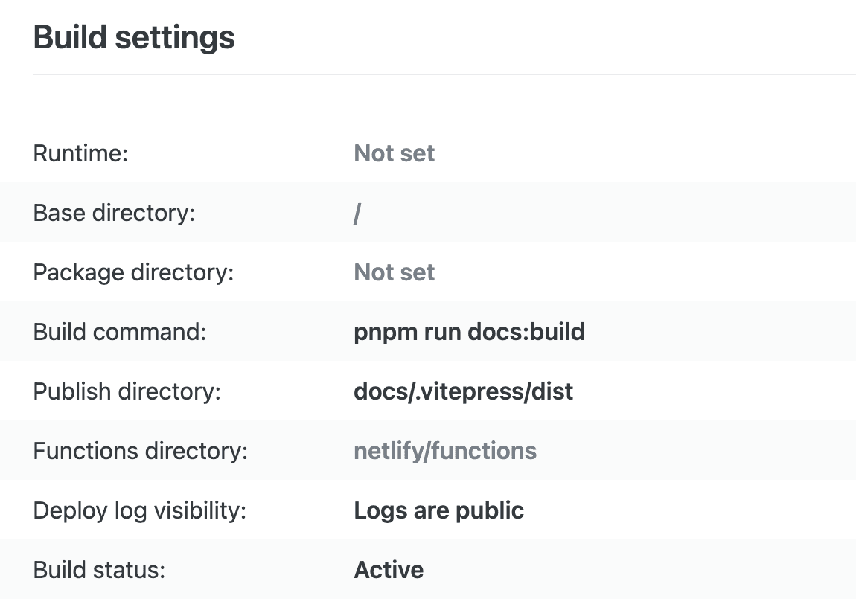
Task: Click the pnpm run docs:build value
Action: [x=469, y=332]
